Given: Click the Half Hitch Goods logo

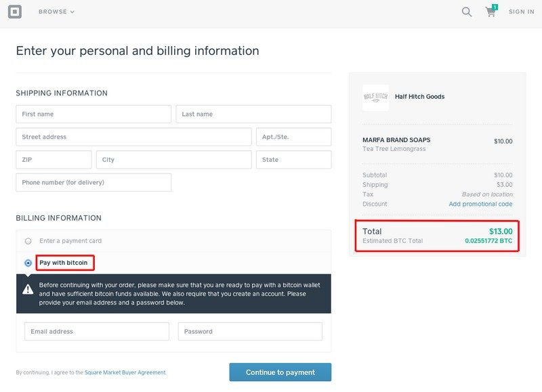Looking at the screenshot, I should [x=375, y=97].
